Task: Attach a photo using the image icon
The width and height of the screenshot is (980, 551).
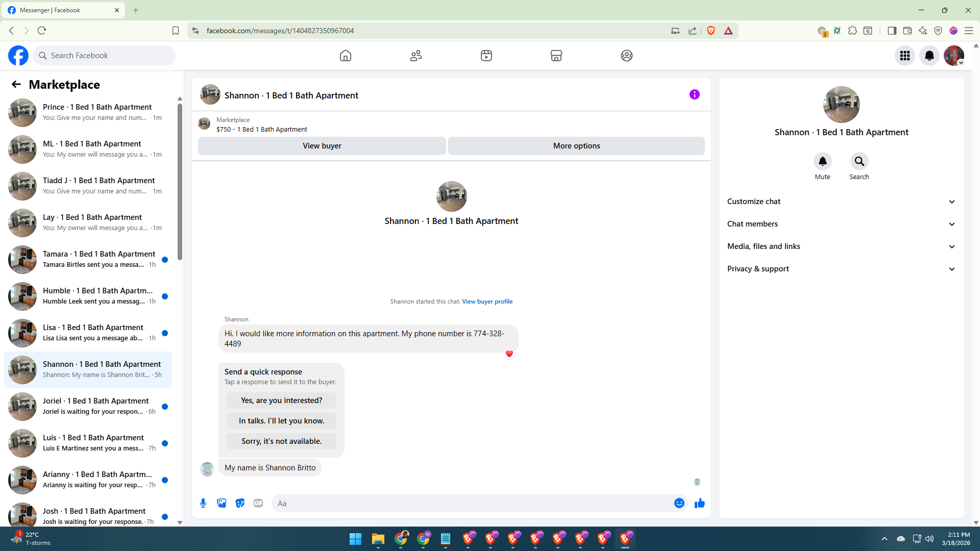Action: (222, 503)
